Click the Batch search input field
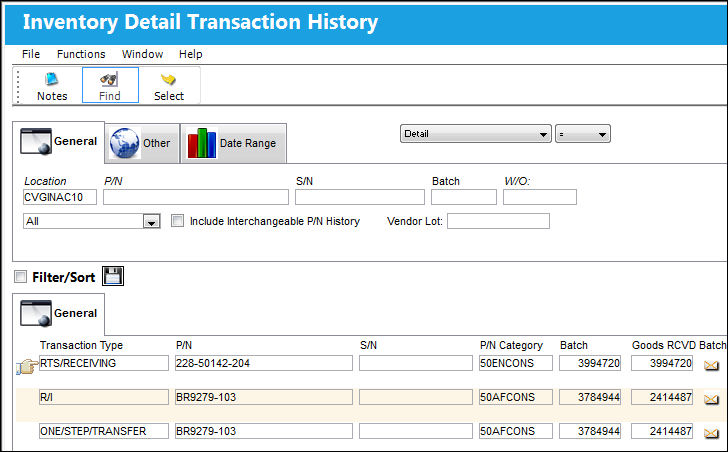The image size is (728, 452). point(464,197)
